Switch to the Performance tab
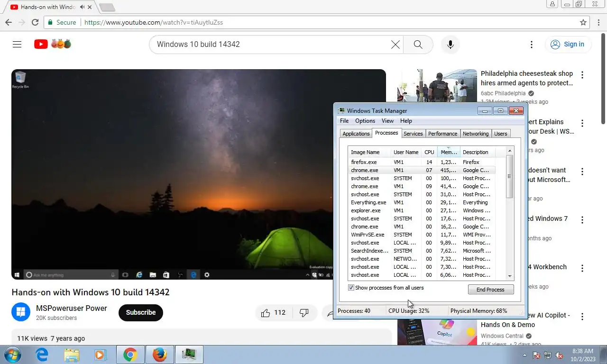Screen dimensions: 607x364 pyautogui.click(x=442, y=134)
